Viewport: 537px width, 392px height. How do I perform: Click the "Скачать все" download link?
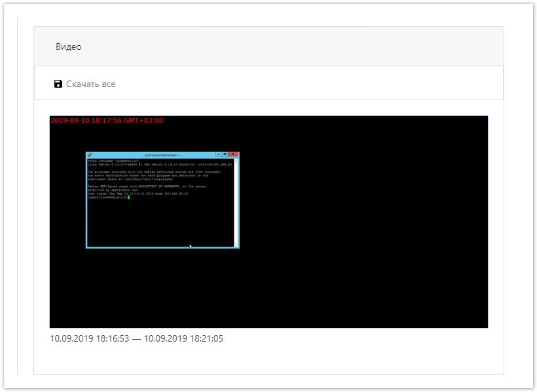point(90,84)
